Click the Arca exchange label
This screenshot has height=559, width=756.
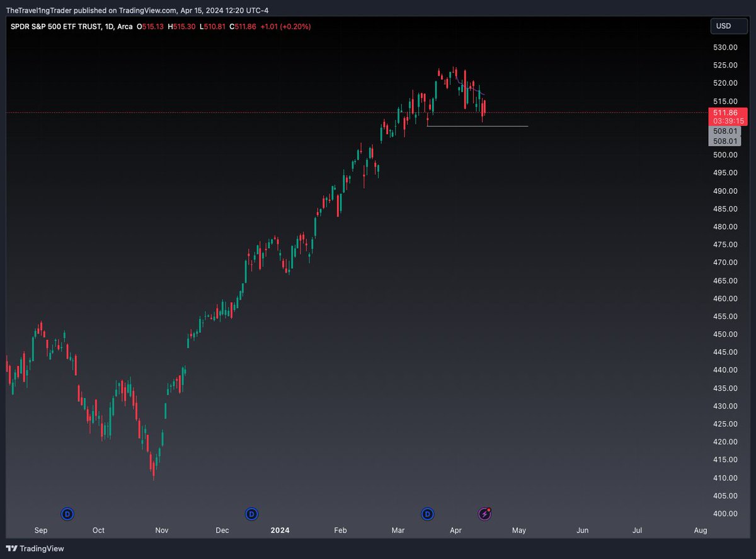[125, 26]
